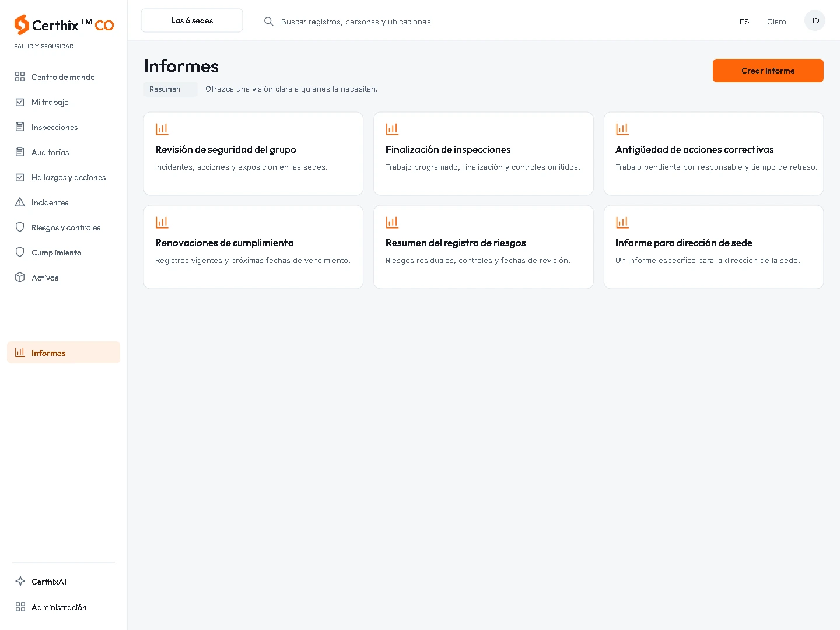This screenshot has height=630, width=840.
Task: Click the Mi trabajo checkmark icon
Action: tap(20, 101)
